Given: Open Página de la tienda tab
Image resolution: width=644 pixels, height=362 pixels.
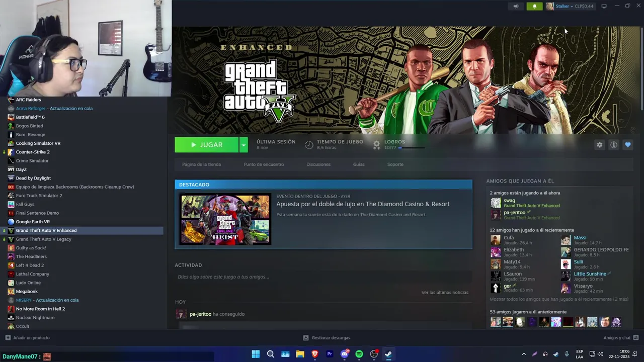Looking at the screenshot, I should [x=201, y=164].
